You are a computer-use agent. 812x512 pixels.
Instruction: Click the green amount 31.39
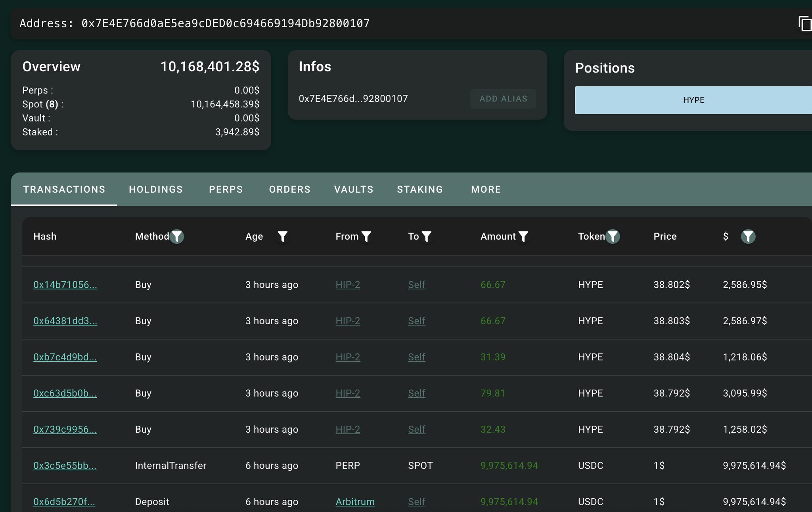(x=493, y=357)
